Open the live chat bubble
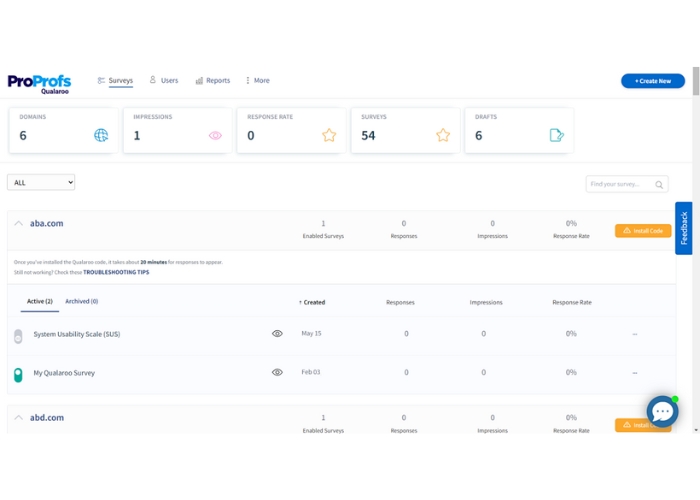Screen dimensions: 700x500 [x=662, y=411]
